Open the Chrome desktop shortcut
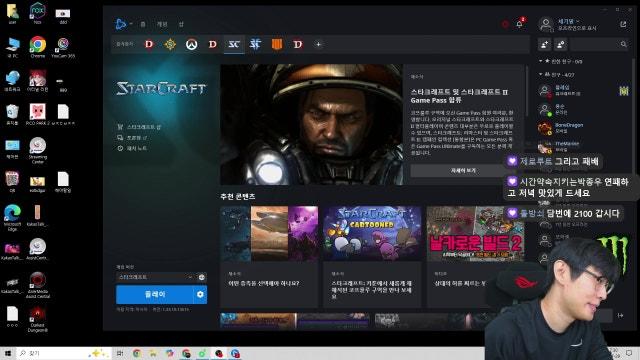640x360 pixels. tap(38, 47)
